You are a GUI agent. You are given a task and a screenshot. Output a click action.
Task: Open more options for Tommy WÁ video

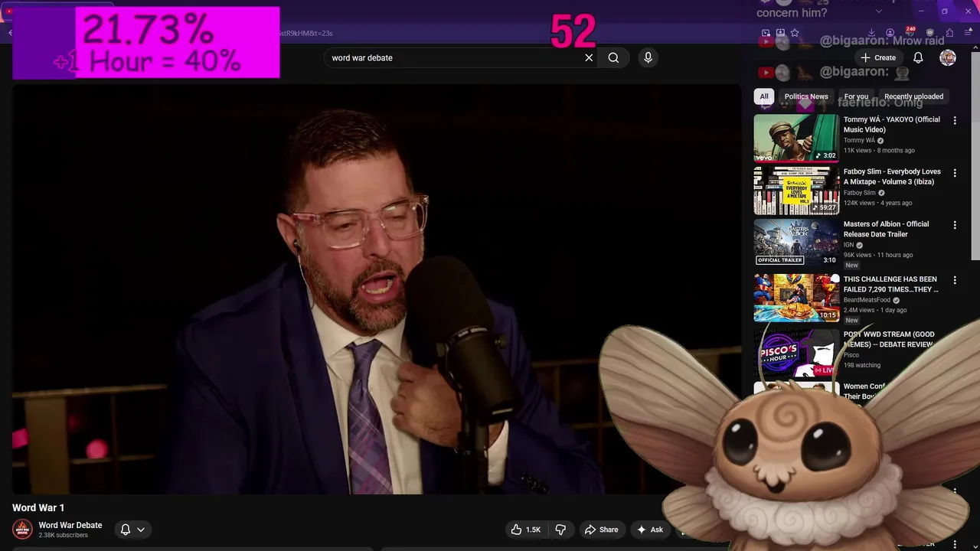[x=955, y=120]
